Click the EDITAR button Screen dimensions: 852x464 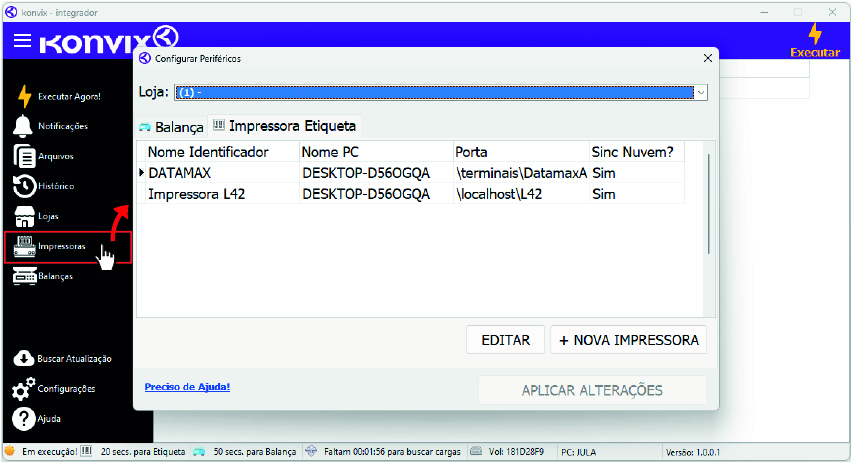505,340
